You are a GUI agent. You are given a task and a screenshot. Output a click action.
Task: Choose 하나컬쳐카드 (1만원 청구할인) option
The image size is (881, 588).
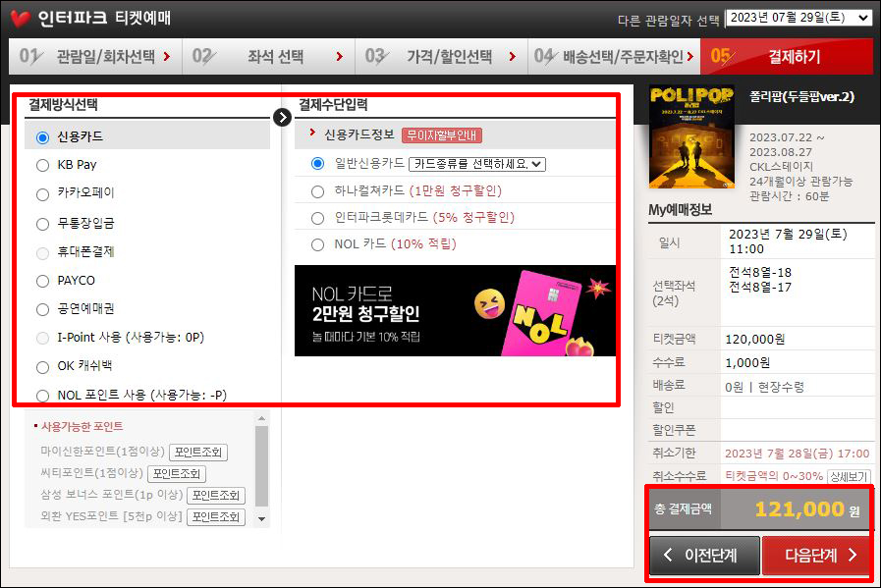pos(318,191)
